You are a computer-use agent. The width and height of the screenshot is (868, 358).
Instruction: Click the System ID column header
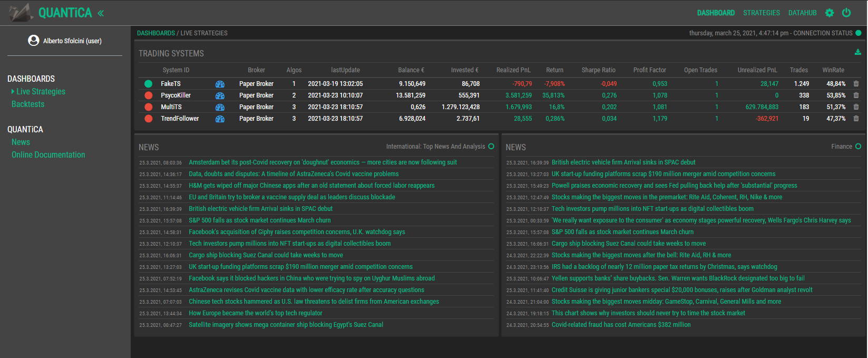176,70
